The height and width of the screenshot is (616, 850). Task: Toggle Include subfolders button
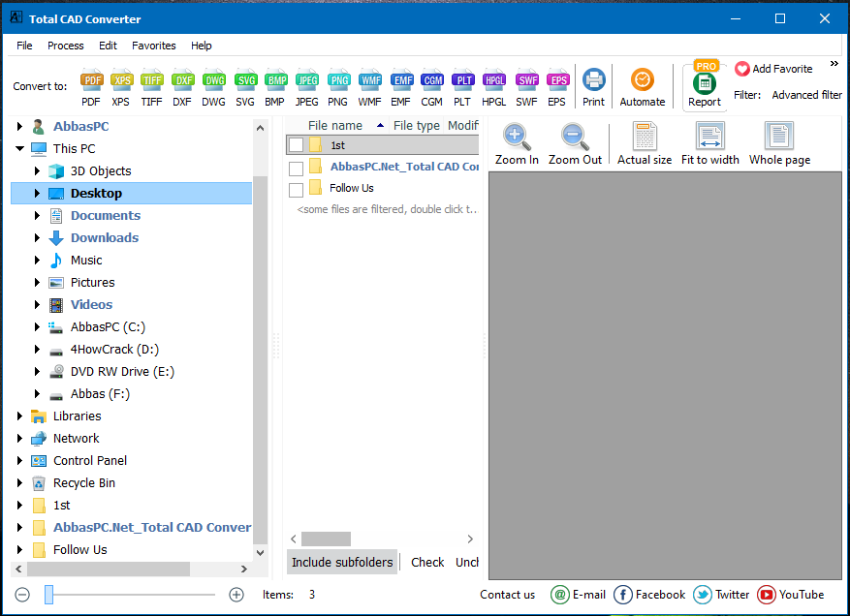tap(342, 563)
